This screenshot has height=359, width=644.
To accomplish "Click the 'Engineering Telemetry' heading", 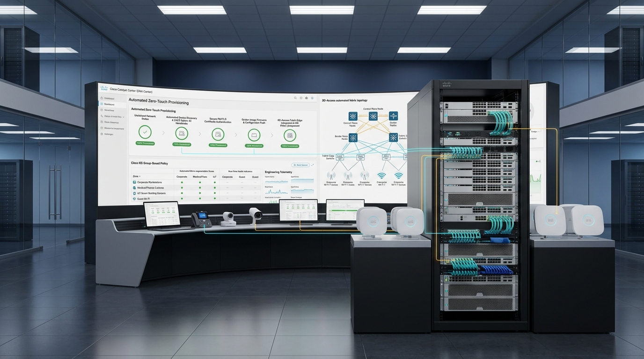I will (x=278, y=172).
